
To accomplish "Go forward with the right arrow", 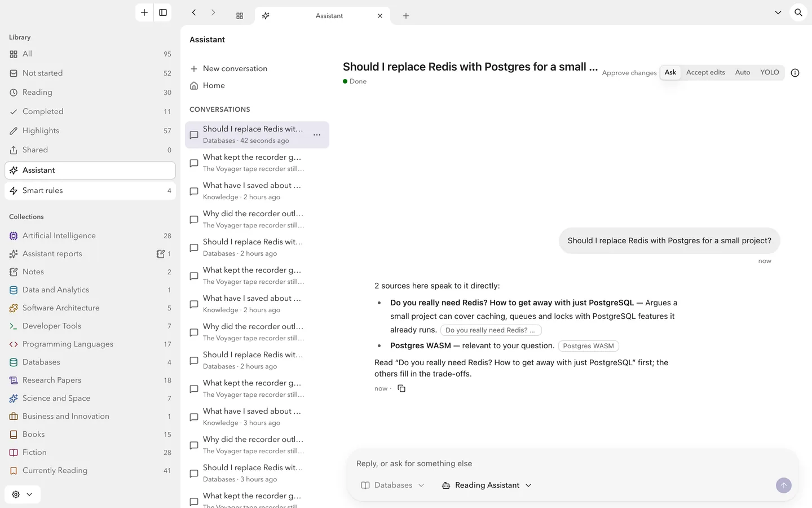I will click(x=213, y=12).
